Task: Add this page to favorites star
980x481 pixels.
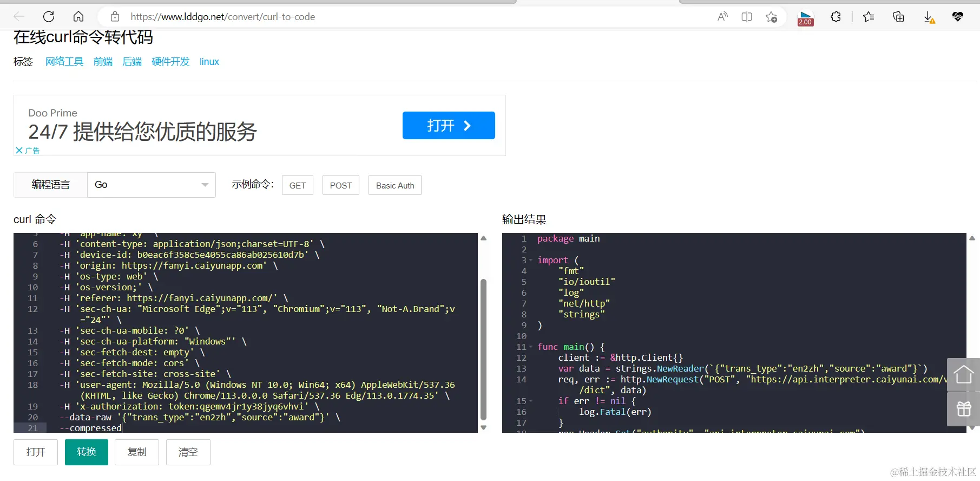Action: pos(771,17)
